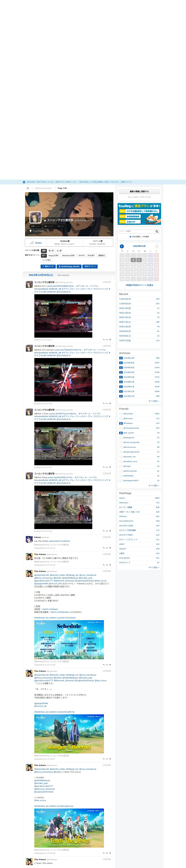Open Schedule image in k4sen tweet

click(69, 640)
